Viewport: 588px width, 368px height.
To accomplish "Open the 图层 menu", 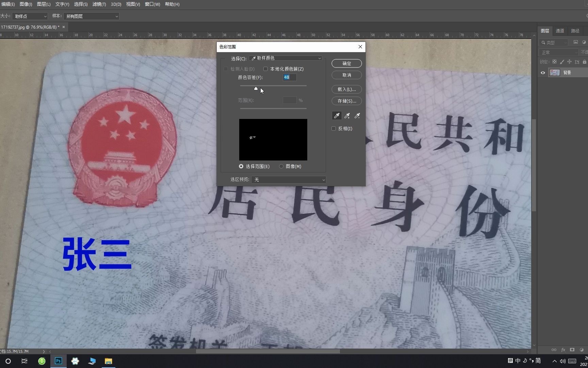I will (44, 4).
